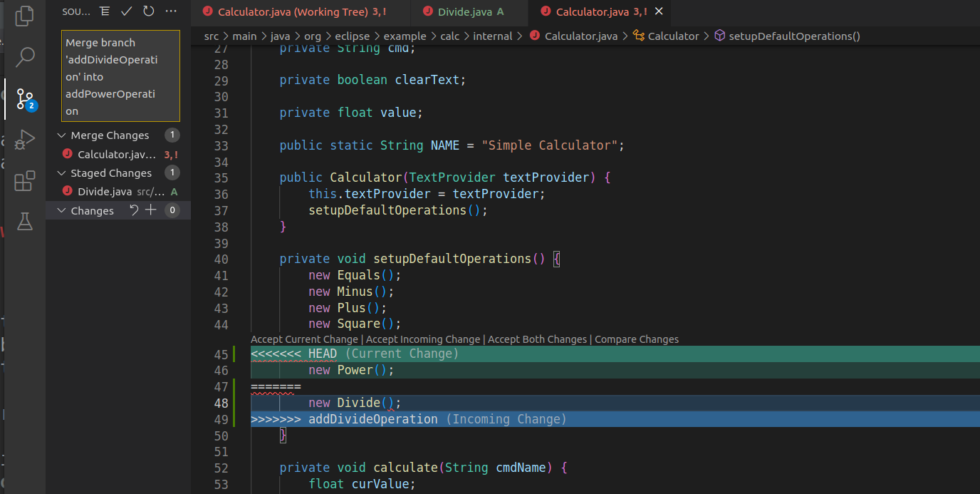The height and width of the screenshot is (494, 980).
Task: Discard all changes via the undo icon
Action: click(134, 210)
